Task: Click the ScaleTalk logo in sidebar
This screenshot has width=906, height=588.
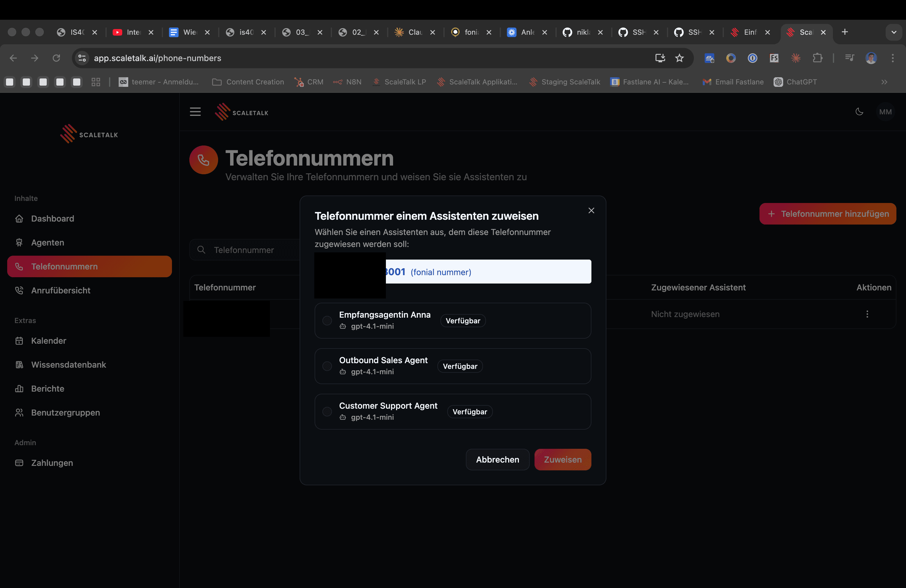Action: (89, 134)
